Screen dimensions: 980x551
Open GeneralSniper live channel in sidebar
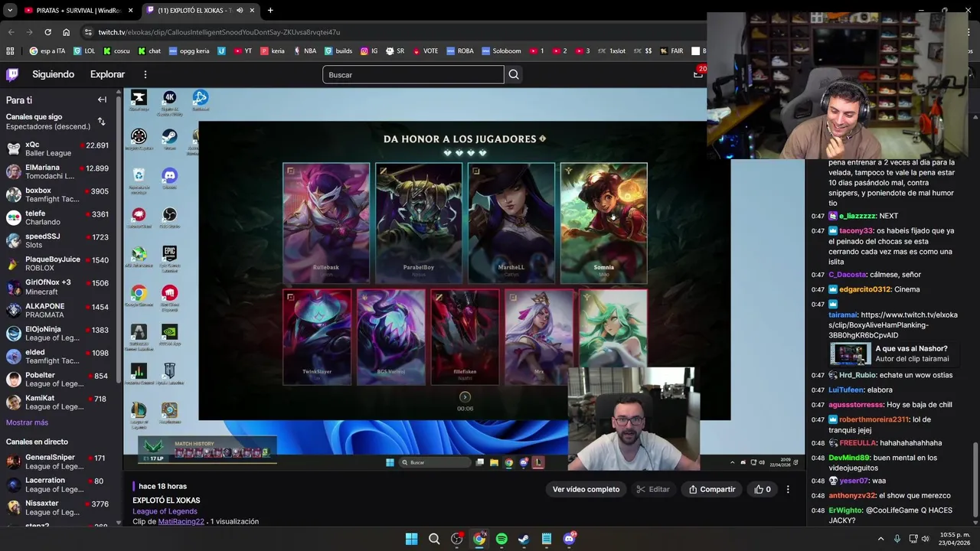coord(58,461)
